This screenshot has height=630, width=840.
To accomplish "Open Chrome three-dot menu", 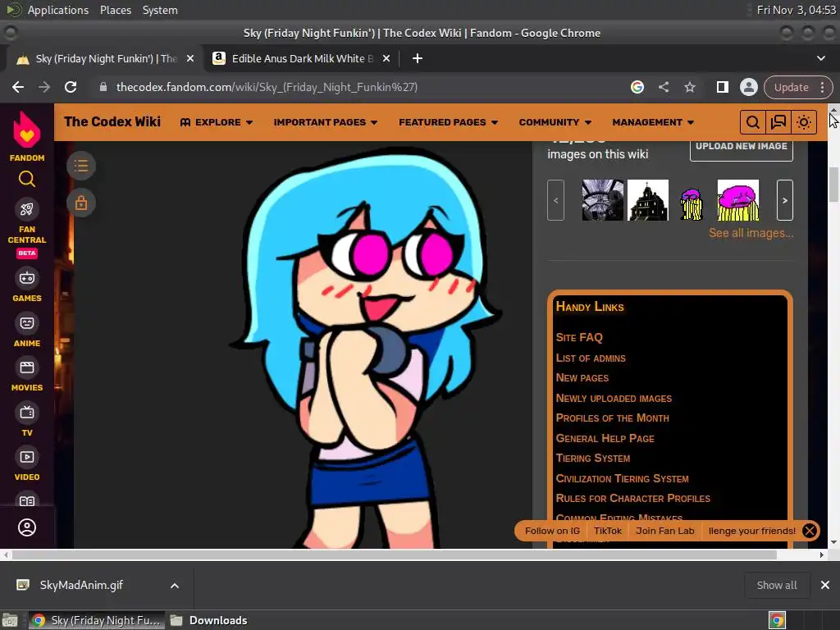I will (x=822, y=87).
